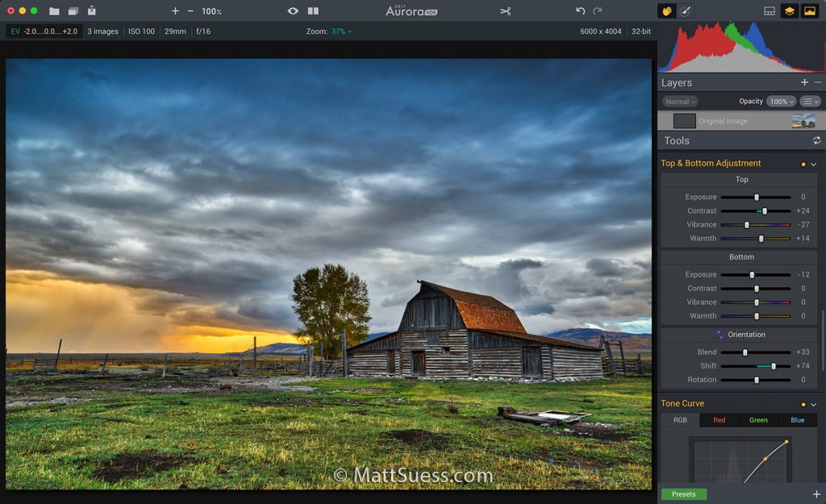Open the Opacity 100% dropdown

781,102
